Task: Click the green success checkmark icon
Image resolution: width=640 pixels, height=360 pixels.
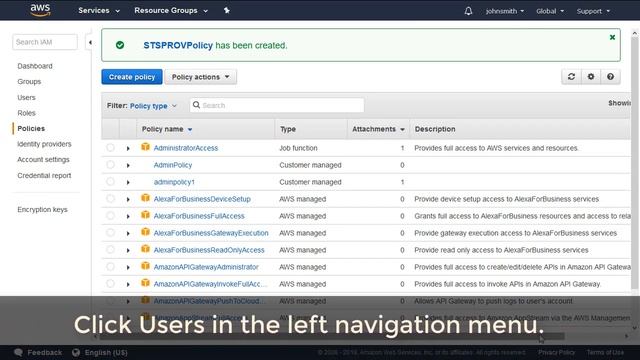Action: pyautogui.click(x=120, y=45)
